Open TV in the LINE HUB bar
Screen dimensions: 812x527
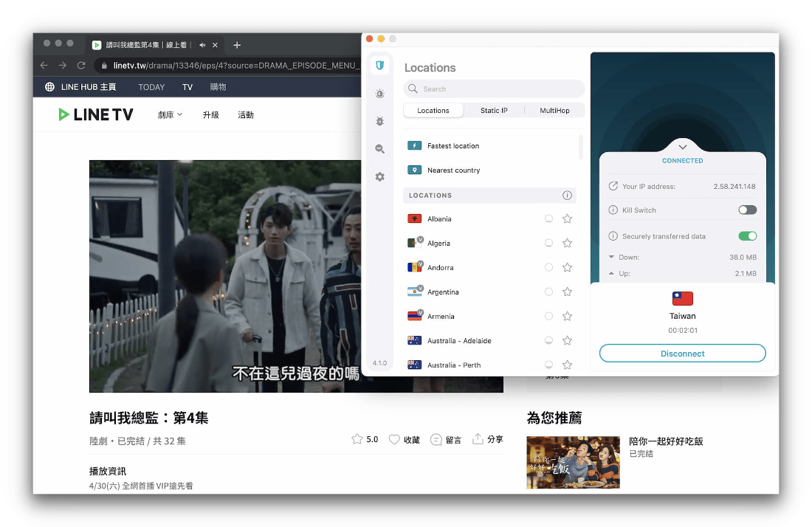(187, 87)
